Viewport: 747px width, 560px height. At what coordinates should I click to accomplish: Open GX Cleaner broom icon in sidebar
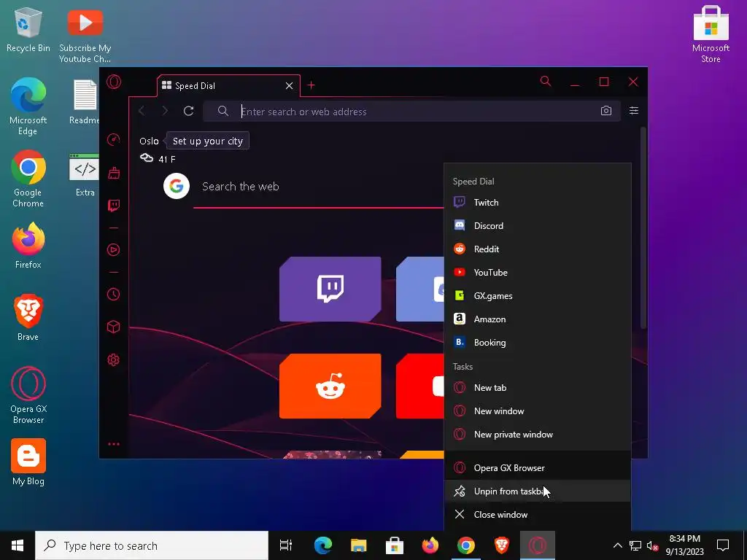pos(113,172)
